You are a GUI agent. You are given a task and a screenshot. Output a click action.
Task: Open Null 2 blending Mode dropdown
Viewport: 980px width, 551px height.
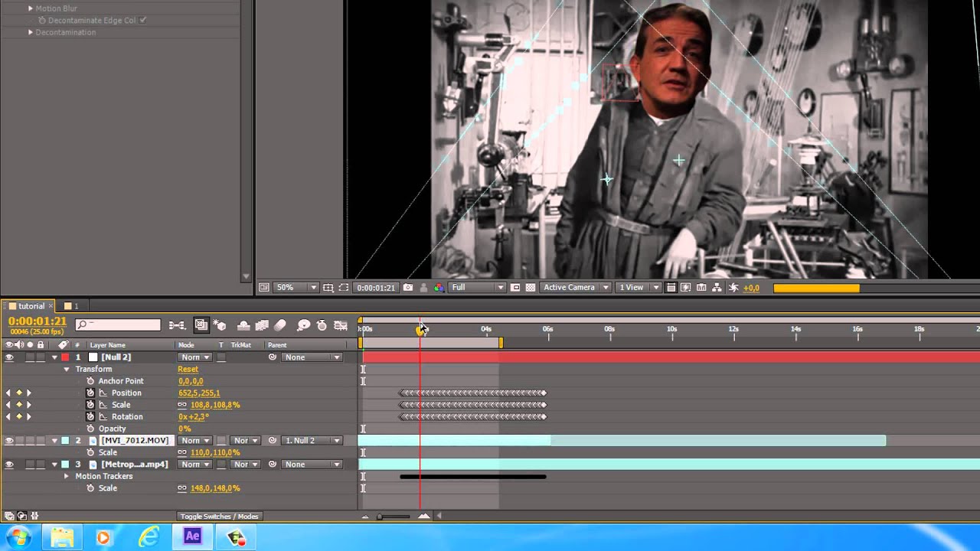(x=194, y=357)
